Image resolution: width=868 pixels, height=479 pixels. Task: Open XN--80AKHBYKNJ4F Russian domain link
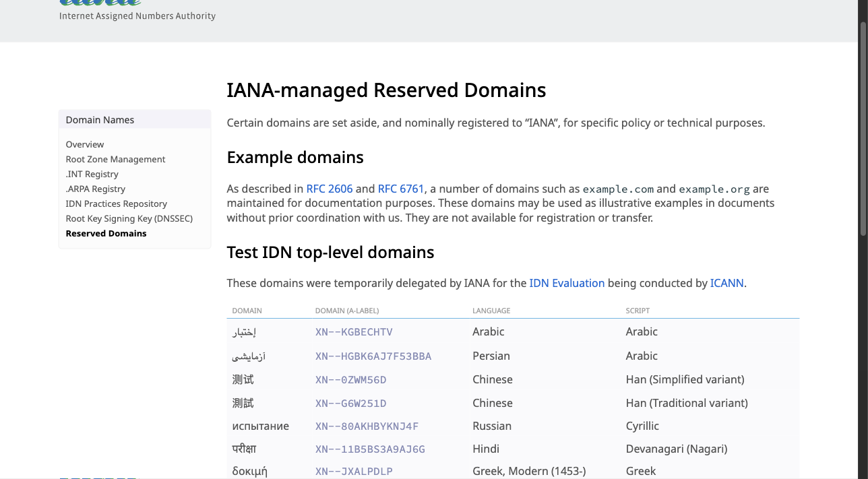click(x=367, y=426)
